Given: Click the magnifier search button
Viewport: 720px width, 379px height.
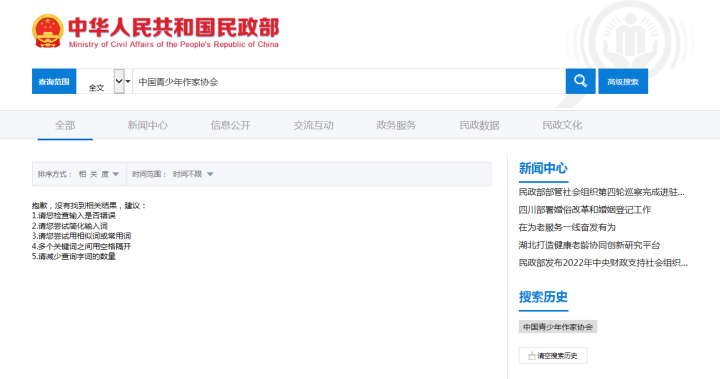Looking at the screenshot, I should point(580,81).
